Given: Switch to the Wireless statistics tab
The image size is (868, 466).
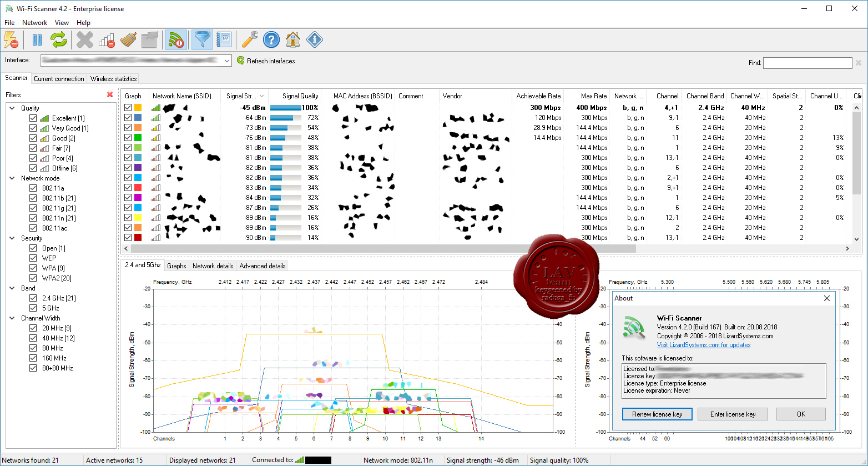Looking at the screenshot, I should point(113,79).
